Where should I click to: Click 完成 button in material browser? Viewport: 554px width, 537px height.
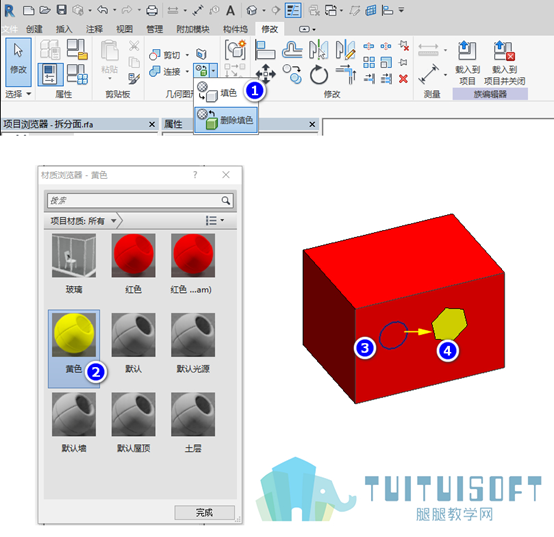(x=204, y=512)
